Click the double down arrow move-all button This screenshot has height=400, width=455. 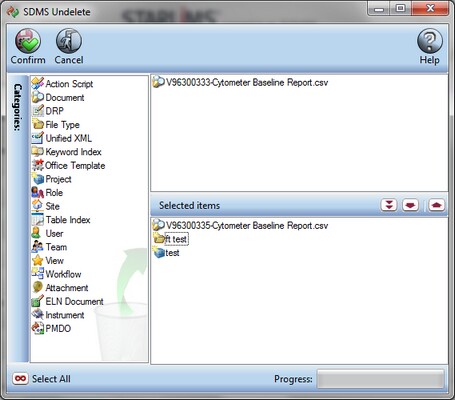389,205
